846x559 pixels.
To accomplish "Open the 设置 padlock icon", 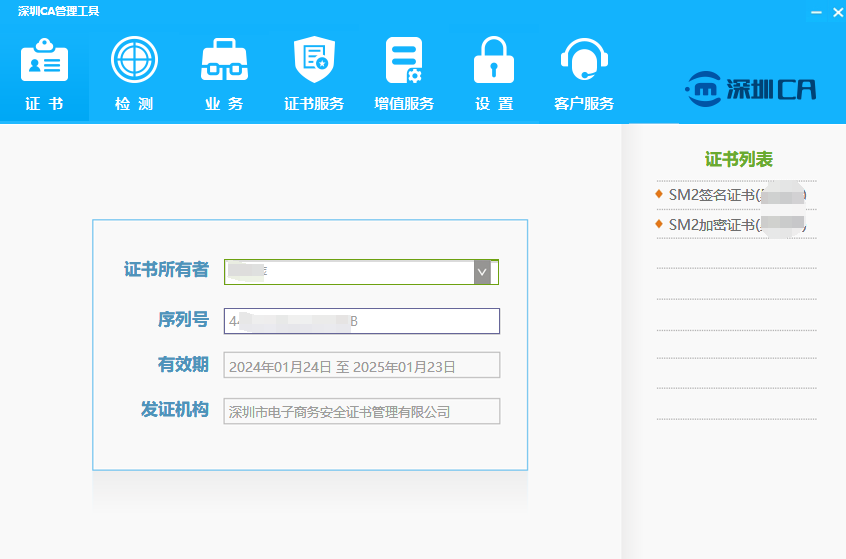I will (494, 61).
